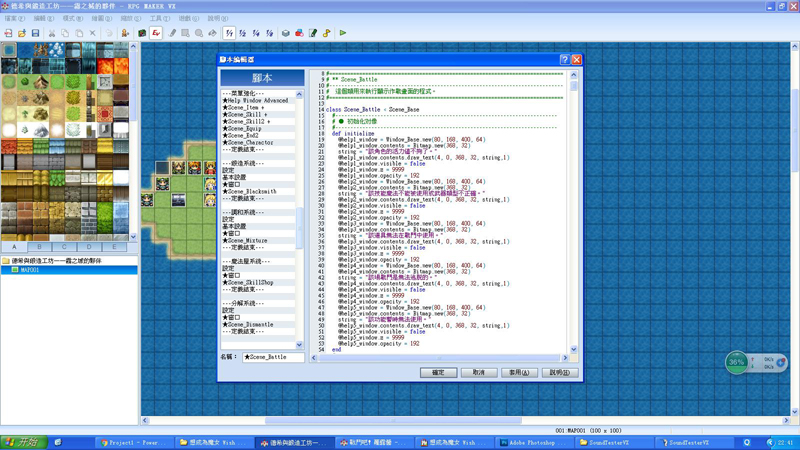The image size is (800, 450).
Task: Create a new project with toolbar icon
Action: pos(8,33)
